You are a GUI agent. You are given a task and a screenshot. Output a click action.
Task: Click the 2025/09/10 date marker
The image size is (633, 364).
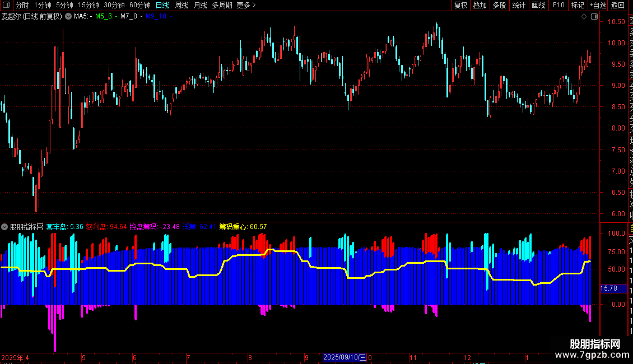(x=345, y=357)
